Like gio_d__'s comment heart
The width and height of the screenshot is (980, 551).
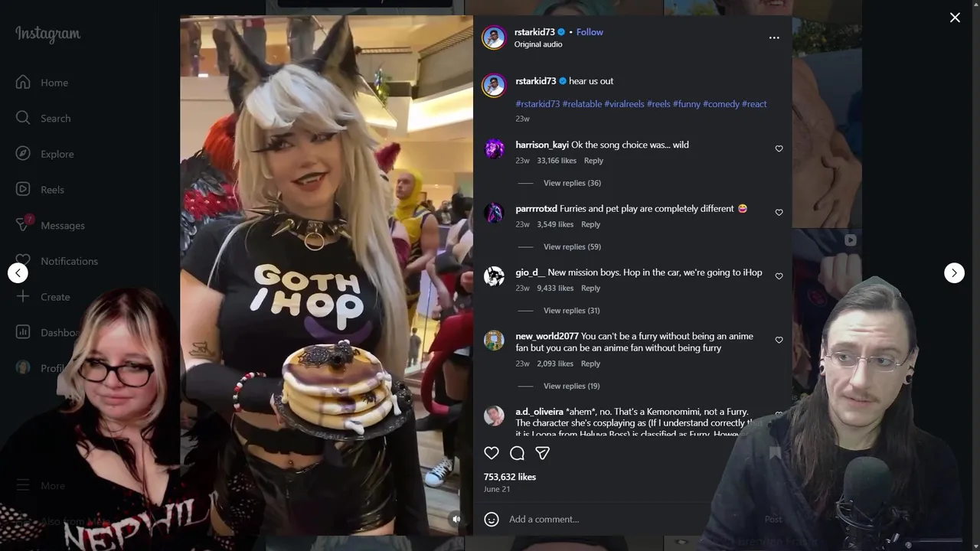[x=779, y=276]
